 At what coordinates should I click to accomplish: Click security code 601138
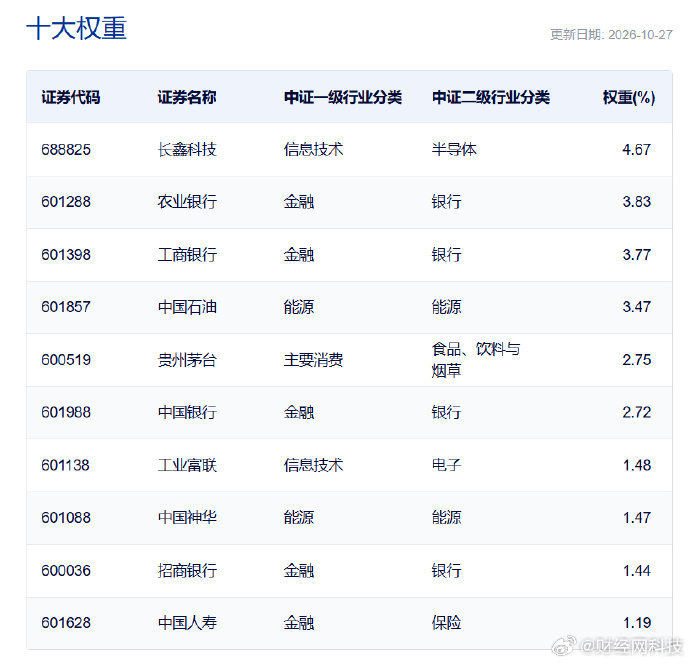(66, 465)
